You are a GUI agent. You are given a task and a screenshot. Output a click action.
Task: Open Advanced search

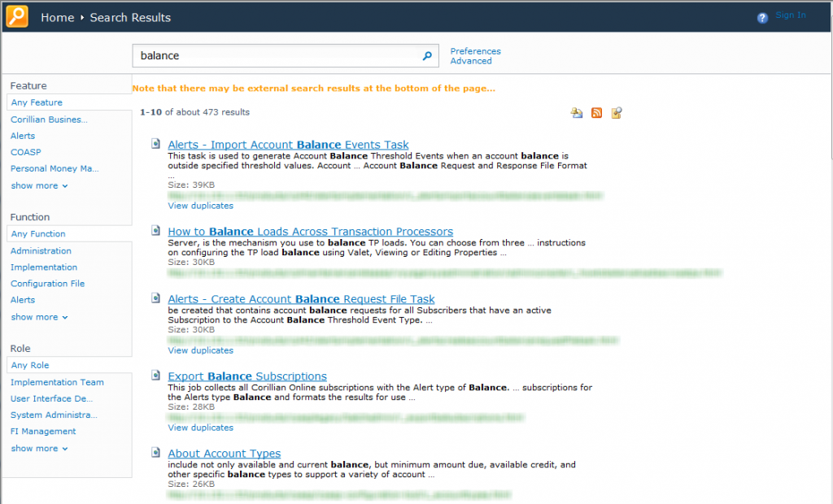(x=471, y=61)
